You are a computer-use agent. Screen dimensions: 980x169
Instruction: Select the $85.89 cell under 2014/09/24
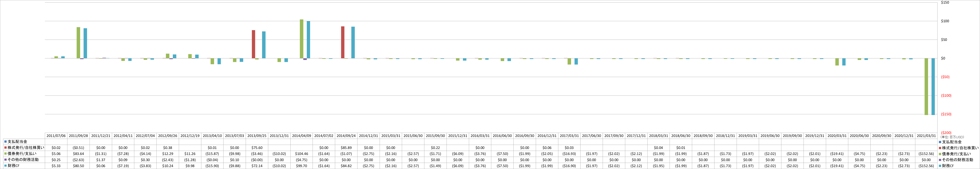(x=346, y=148)
